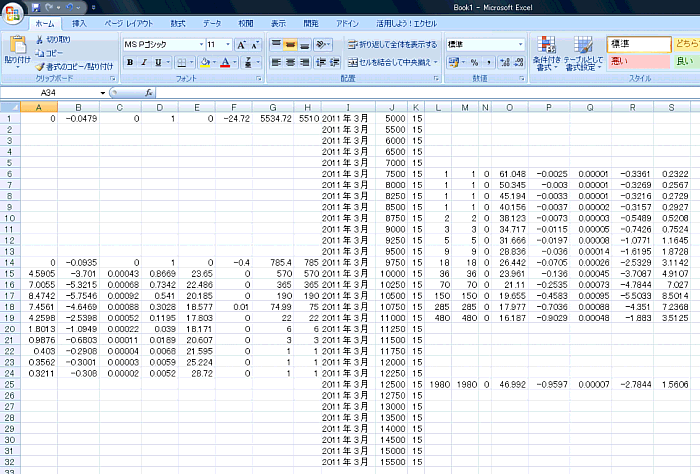This screenshot has height=474, width=700.
Task: Align text left
Action: coord(276,62)
